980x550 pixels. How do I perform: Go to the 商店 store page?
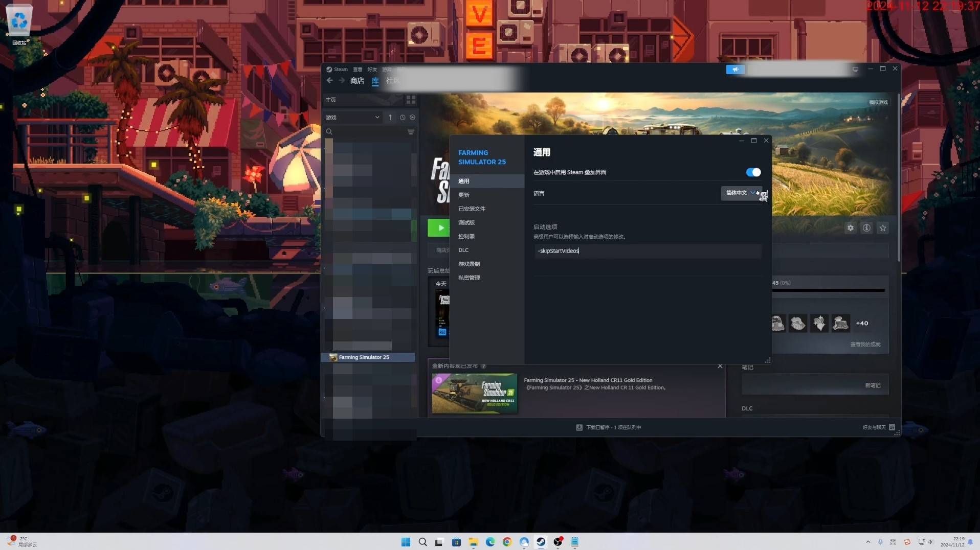tap(357, 81)
